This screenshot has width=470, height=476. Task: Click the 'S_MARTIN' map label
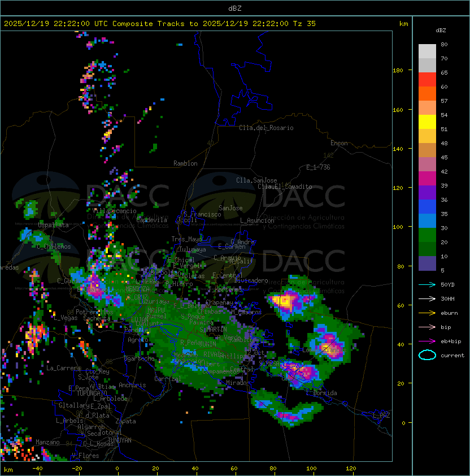213,330
